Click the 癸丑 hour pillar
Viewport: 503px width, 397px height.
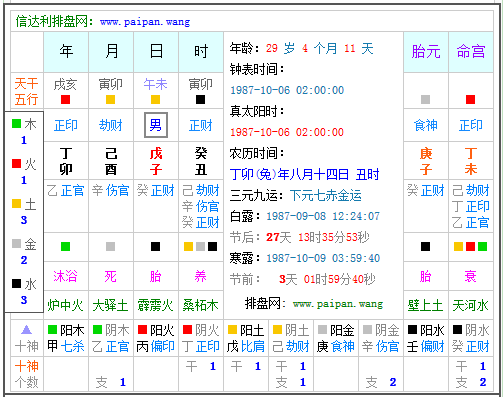[x=201, y=161]
